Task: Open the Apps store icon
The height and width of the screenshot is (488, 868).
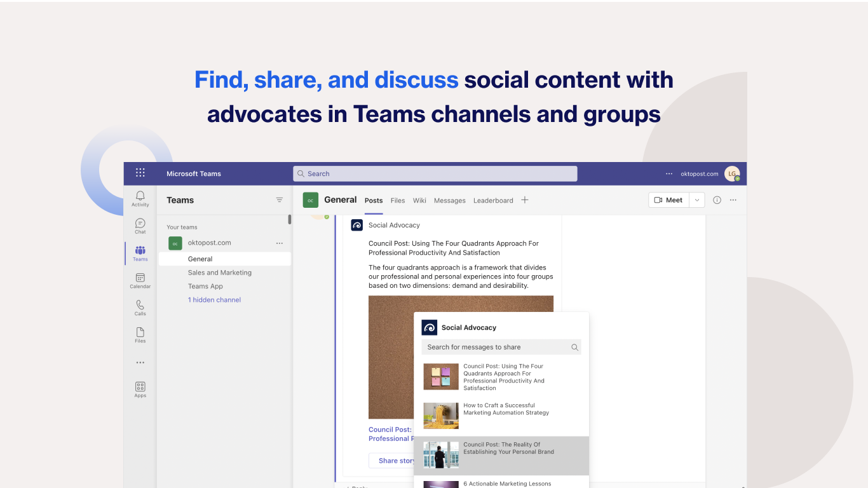Action: 140,390
